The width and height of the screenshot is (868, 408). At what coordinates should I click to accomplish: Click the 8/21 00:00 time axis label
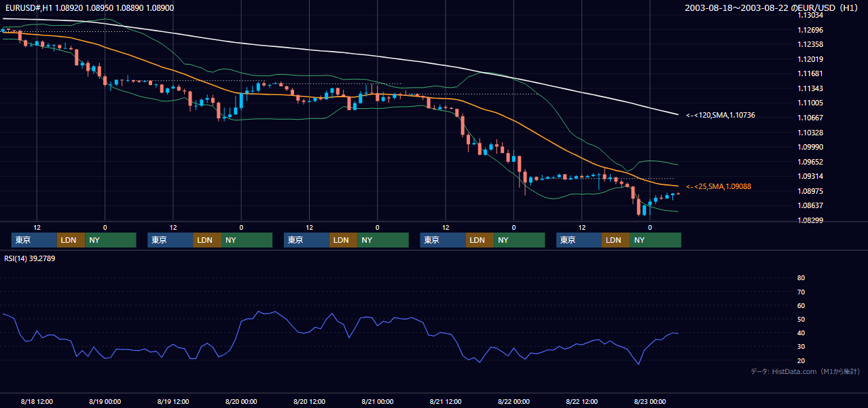[x=377, y=401]
